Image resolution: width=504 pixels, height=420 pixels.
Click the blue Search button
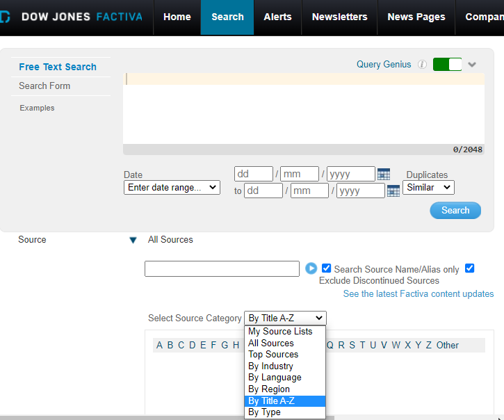click(455, 210)
